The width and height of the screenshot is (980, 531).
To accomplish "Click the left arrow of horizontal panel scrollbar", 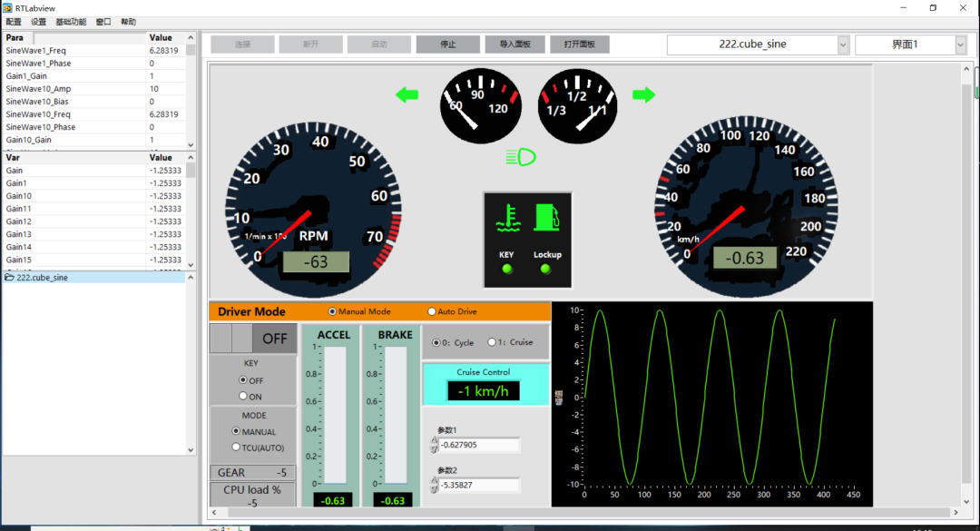I will [x=214, y=512].
